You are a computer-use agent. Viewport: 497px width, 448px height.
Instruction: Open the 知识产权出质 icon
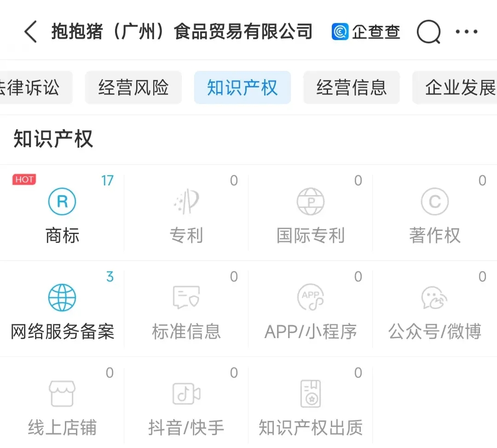tap(311, 394)
